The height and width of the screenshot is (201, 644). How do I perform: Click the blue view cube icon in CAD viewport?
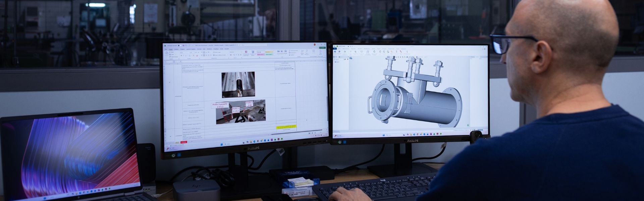point(351,58)
